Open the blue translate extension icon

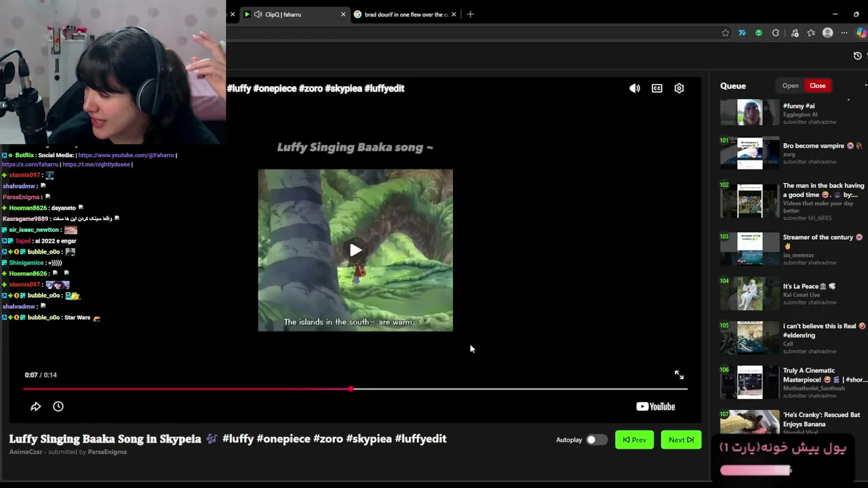(x=743, y=33)
